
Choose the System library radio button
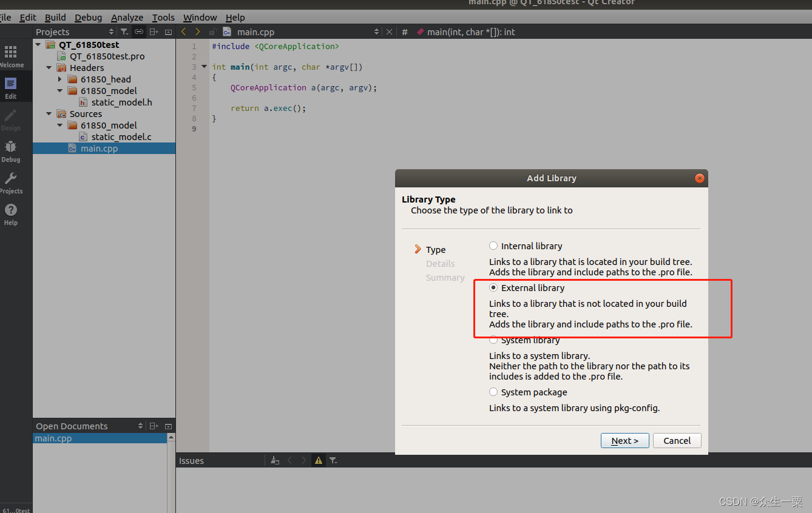(x=493, y=340)
